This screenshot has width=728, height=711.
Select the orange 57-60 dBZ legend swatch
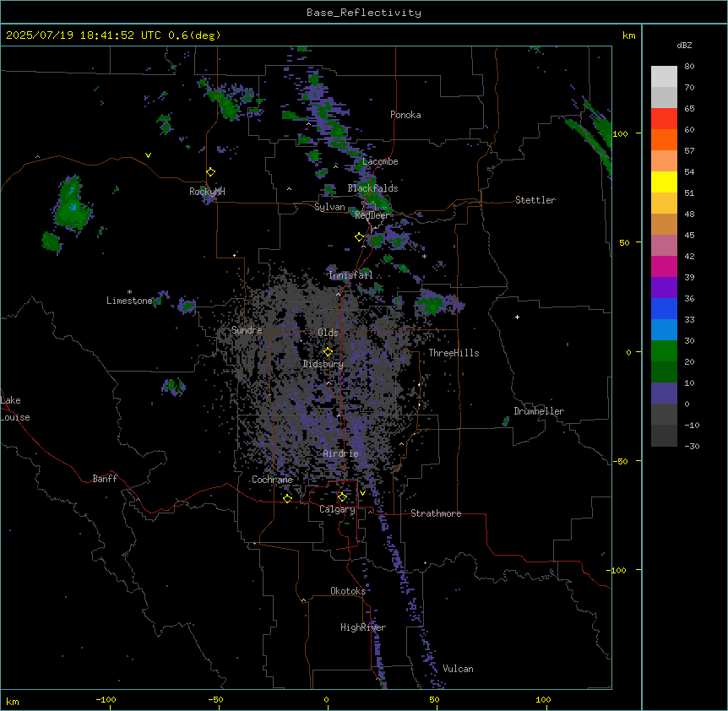664,139
